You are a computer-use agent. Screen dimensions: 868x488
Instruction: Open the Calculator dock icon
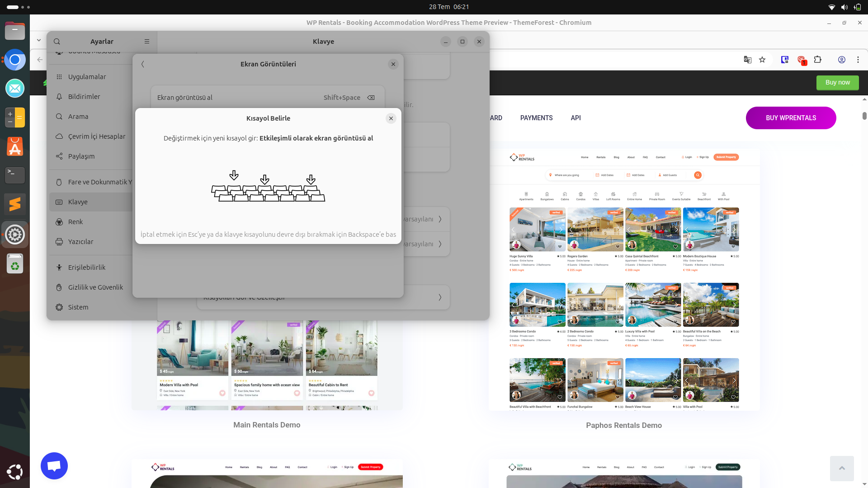click(15, 117)
